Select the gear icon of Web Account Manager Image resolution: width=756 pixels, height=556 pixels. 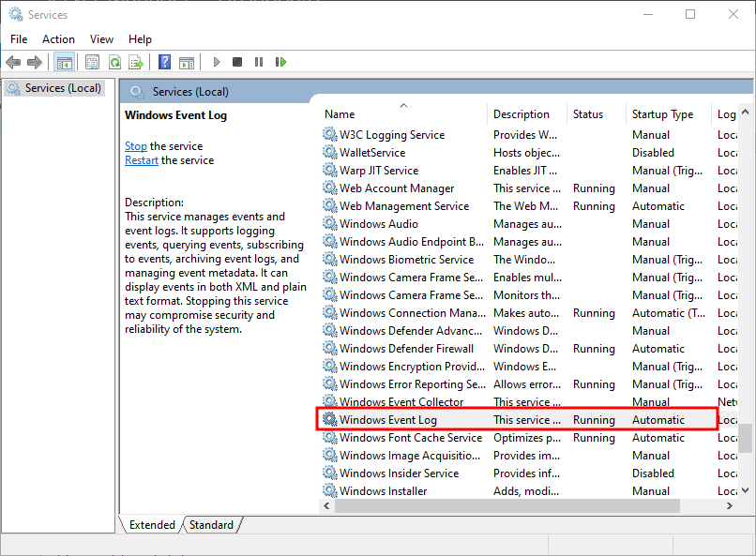pyautogui.click(x=330, y=188)
